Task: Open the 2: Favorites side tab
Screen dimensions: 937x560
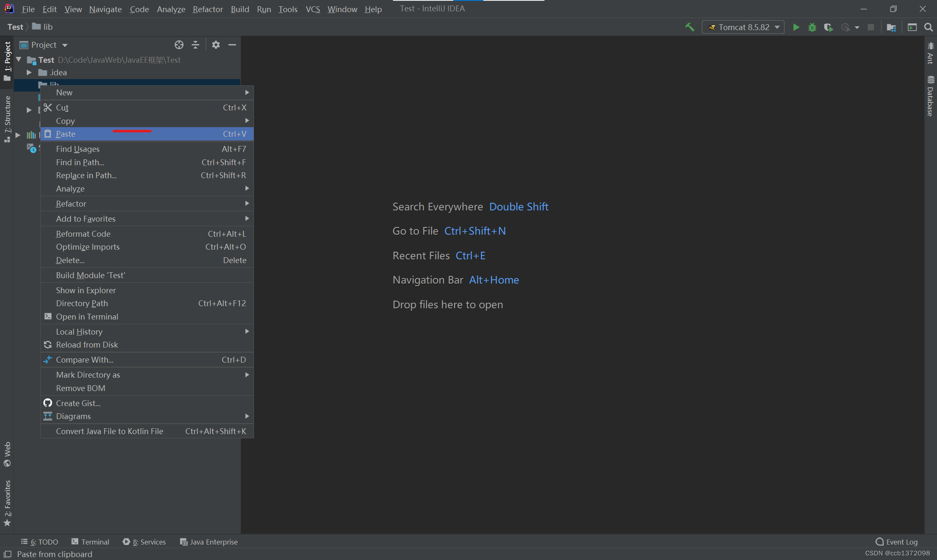Action: [x=7, y=503]
